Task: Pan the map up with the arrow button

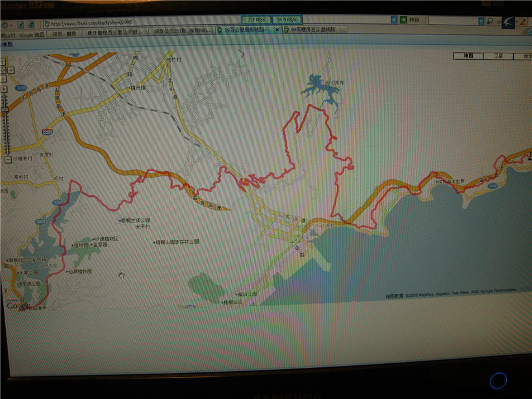Action: tap(3, 62)
